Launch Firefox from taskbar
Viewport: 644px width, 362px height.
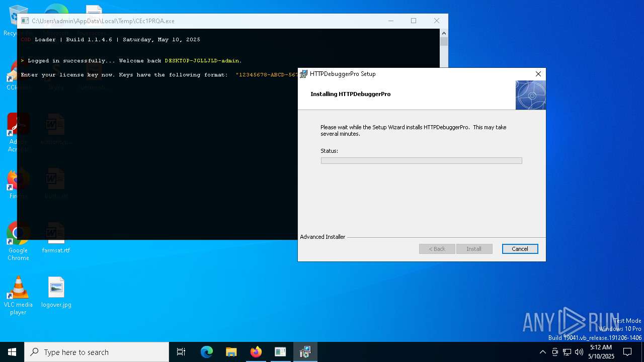(x=256, y=352)
